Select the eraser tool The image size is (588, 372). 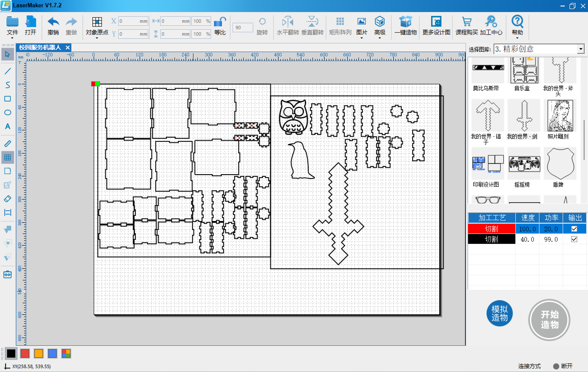8,198
